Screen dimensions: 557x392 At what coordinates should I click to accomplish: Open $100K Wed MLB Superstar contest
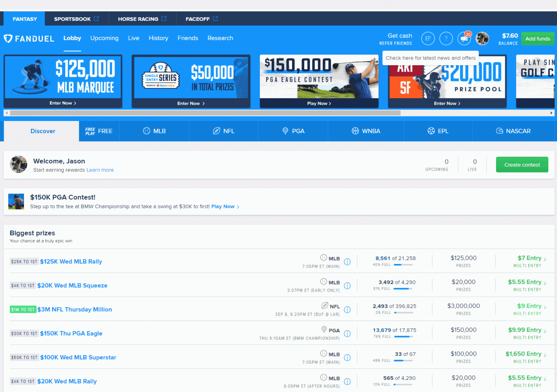(x=78, y=357)
